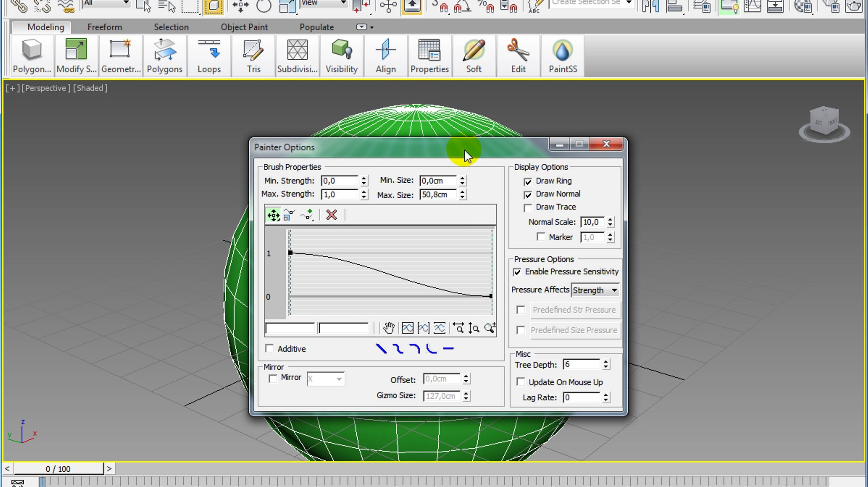
Task: Click the Enable Pressure Sensitivity toggle
Action: [x=517, y=271]
